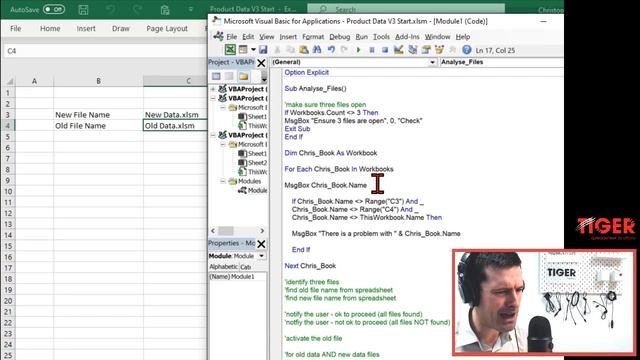The height and width of the screenshot is (360, 640).
Task: Open the Module object dropdown in Properties
Action: click(261, 256)
